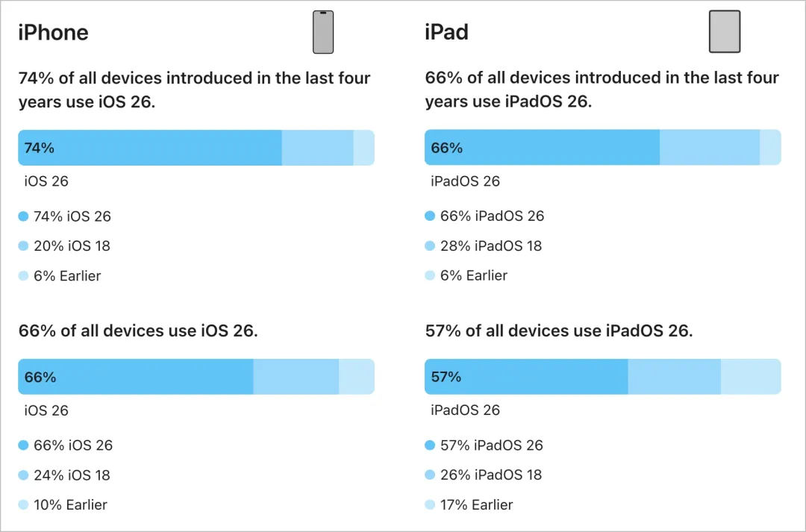806x532 pixels.
Task: Click the 74% iOS 26 legend dot
Action: pos(23,216)
